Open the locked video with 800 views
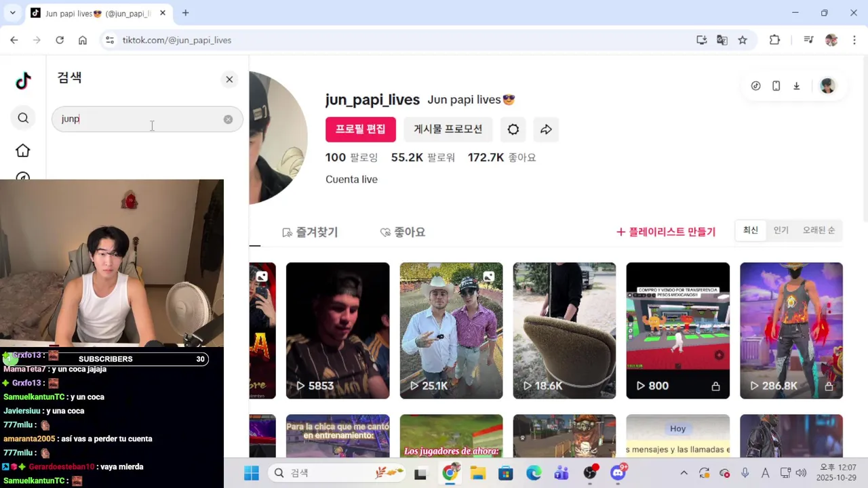The height and width of the screenshot is (488, 868). point(677,331)
